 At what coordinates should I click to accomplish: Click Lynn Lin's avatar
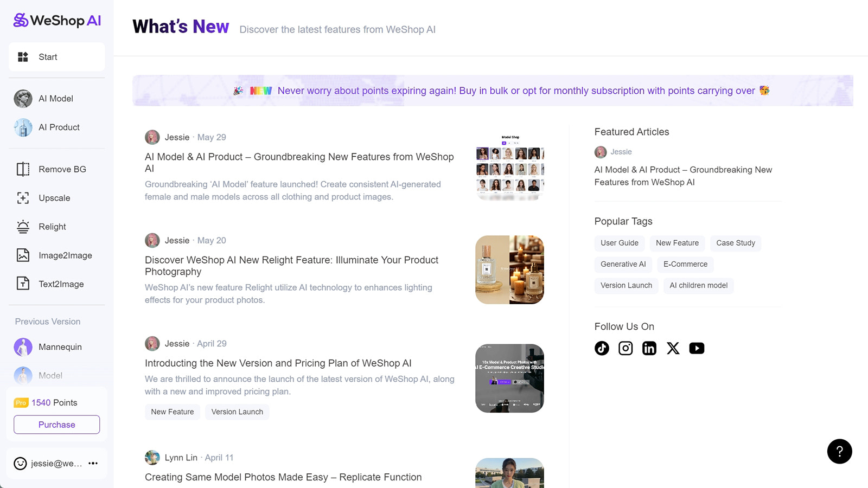(152, 458)
